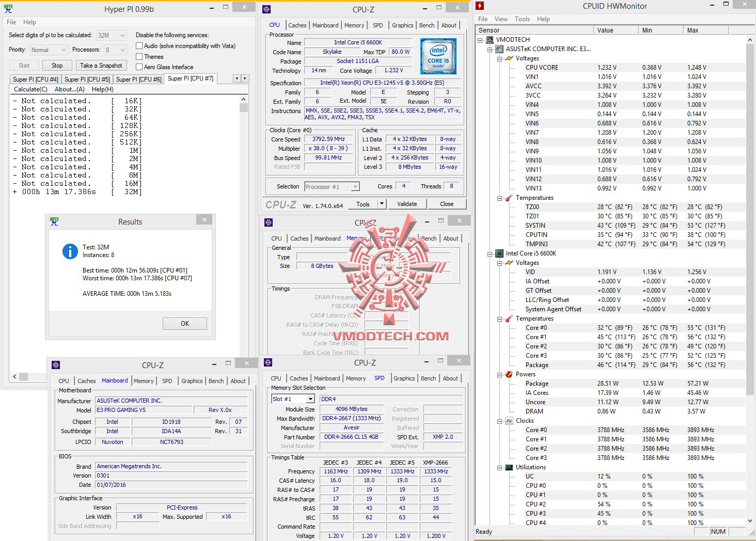756x541 pixels.
Task: Click the right tab-scroll arrow in Hyper PI
Action: [245, 78]
